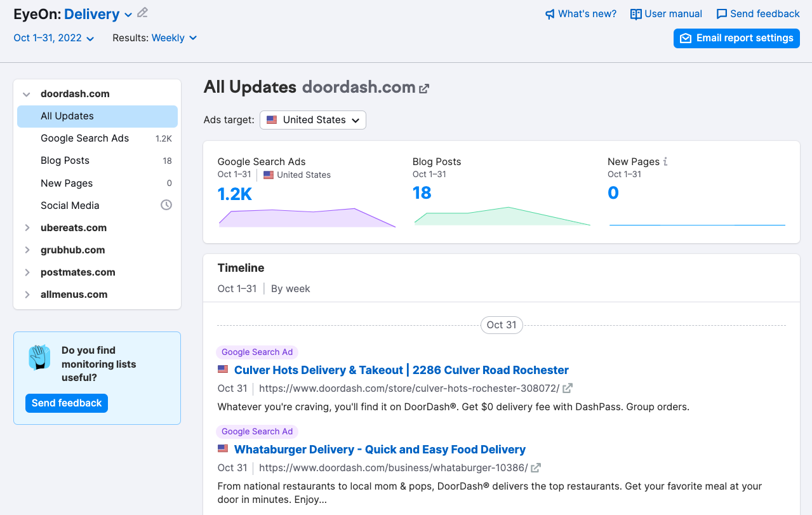Click the info icon beside New Pages card
Screen dimensions: 812x515
click(665, 161)
